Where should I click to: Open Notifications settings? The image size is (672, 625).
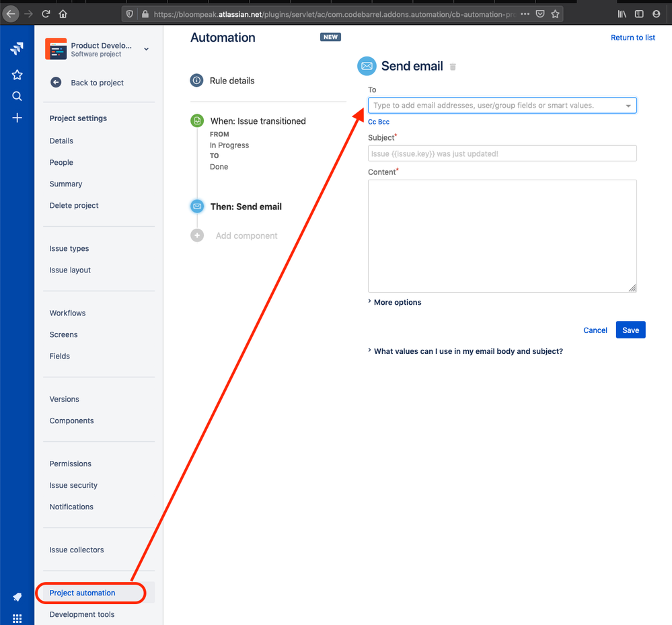pos(71,507)
